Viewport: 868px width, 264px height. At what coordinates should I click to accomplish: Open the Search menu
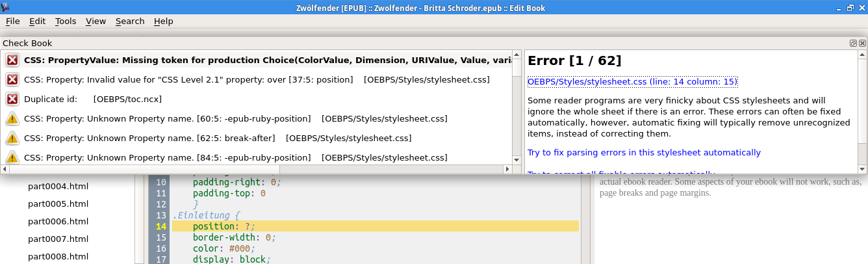click(x=130, y=21)
